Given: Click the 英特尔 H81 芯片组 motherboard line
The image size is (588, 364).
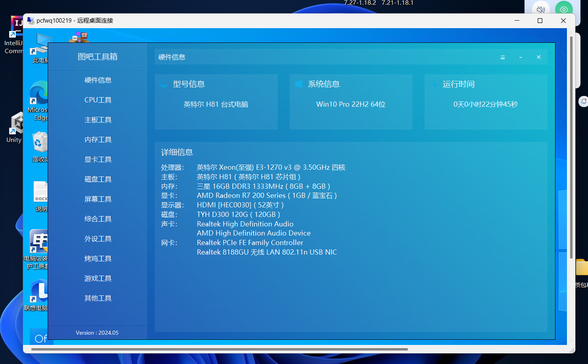Looking at the screenshot, I should [248, 177].
